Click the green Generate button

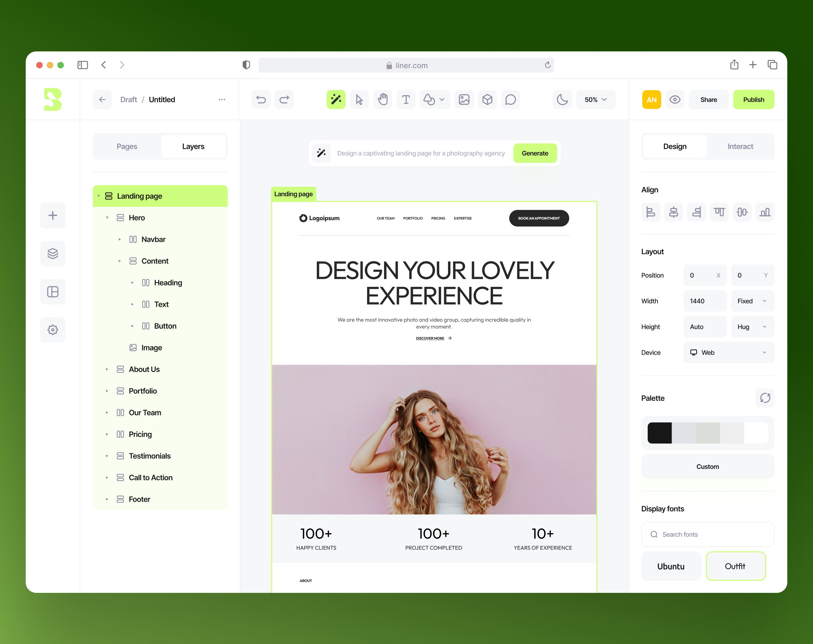coord(535,153)
